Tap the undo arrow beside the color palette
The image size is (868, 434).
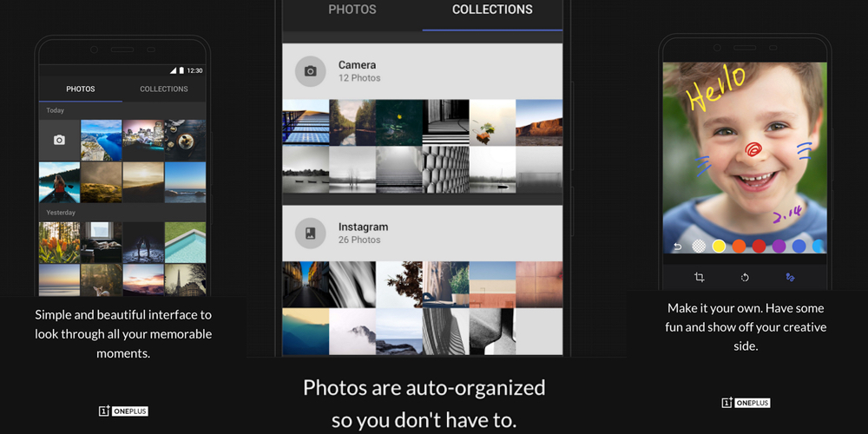pyautogui.click(x=677, y=247)
